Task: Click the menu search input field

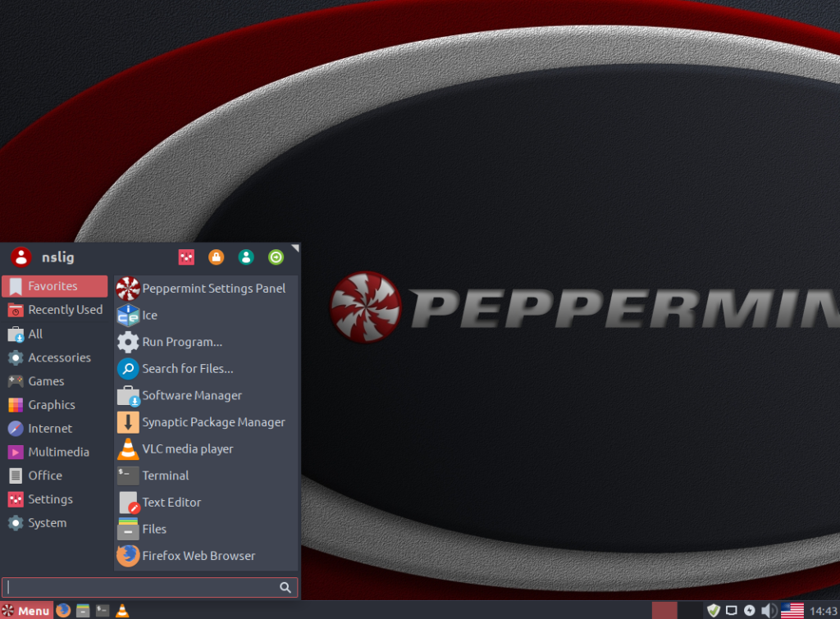Action: [149, 587]
